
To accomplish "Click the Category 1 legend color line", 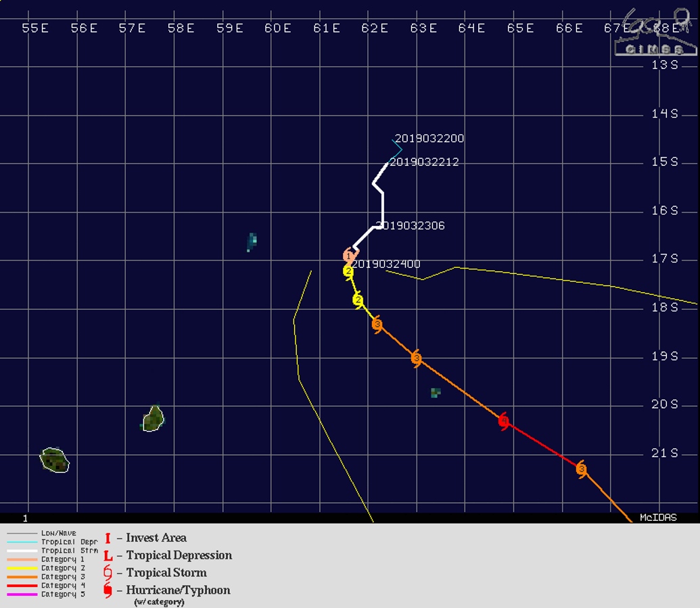I will point(22,559).
